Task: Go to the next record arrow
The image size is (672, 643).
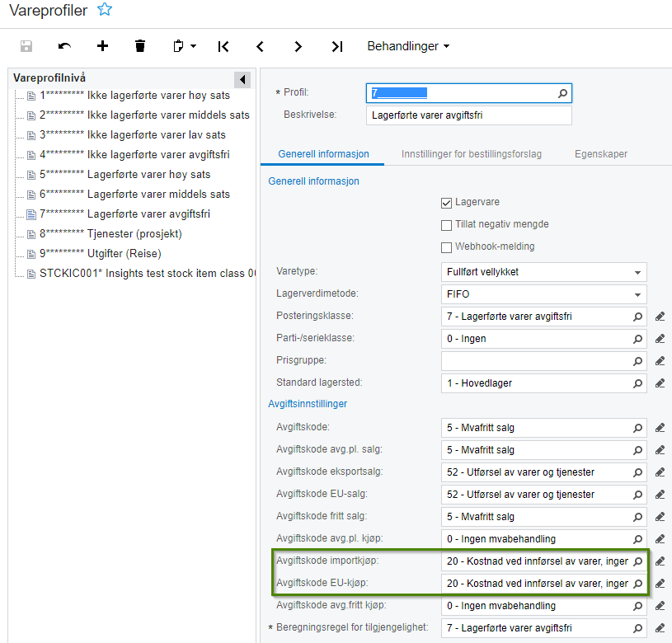Action: 298,46
